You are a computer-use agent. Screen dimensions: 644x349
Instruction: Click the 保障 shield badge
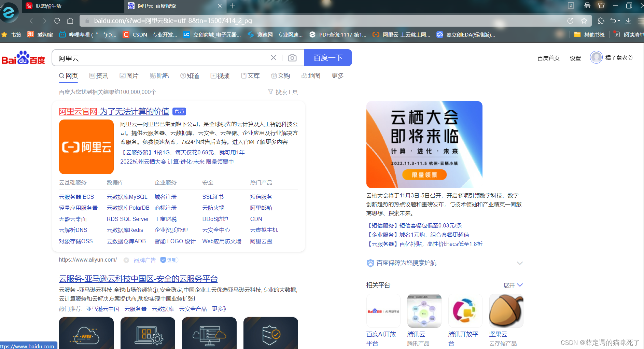coord(169,260)
